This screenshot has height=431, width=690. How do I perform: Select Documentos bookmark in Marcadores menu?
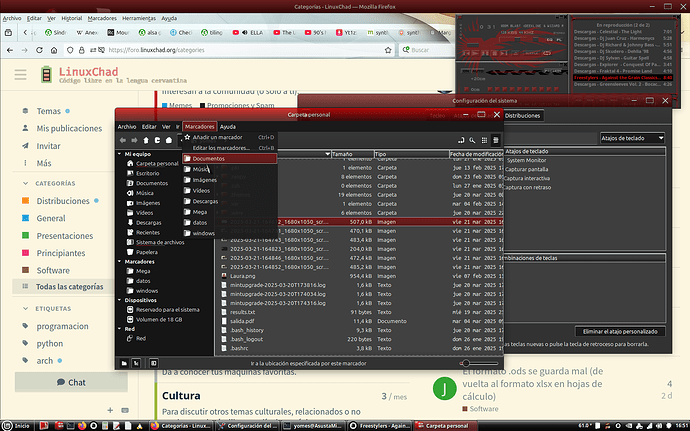coord(230,158)
